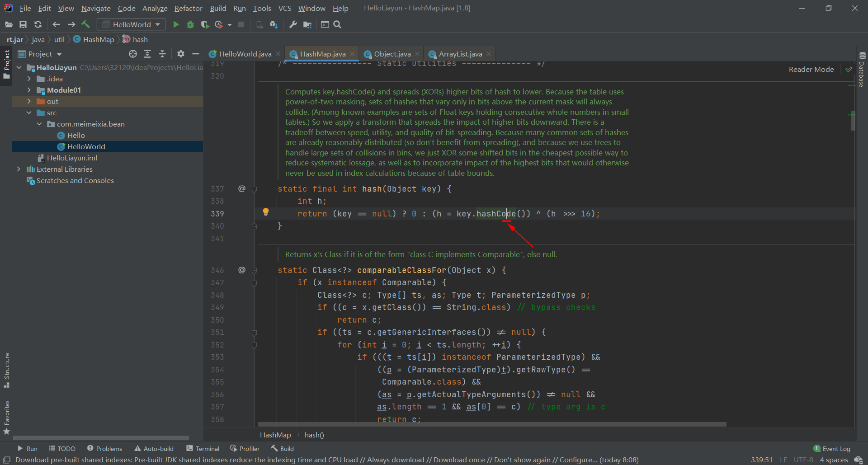Click the green inspection checkmark

pos(849,70)
